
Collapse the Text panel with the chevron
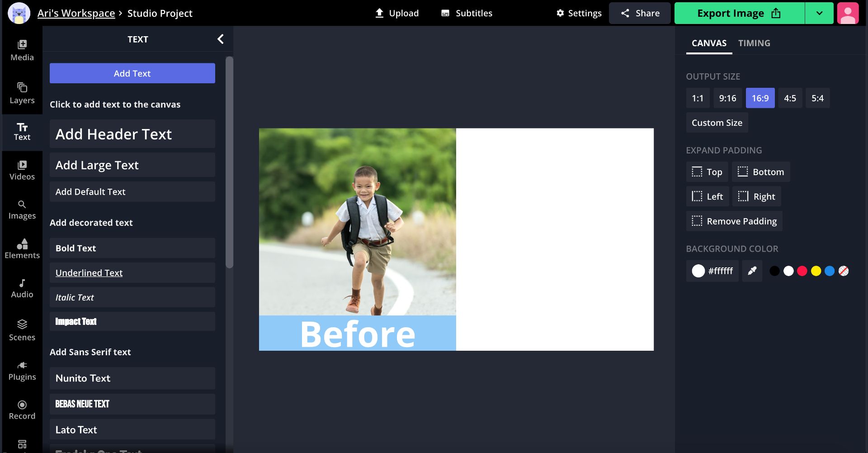pos(220,39)
